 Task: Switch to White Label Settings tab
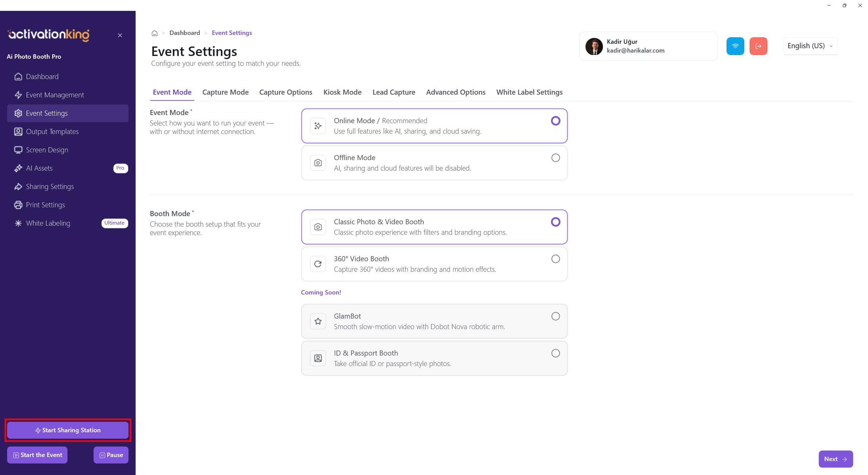529,92
